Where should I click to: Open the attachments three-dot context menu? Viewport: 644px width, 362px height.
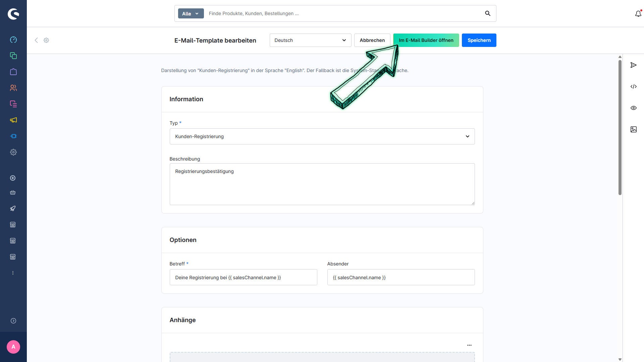coord(469,345)
